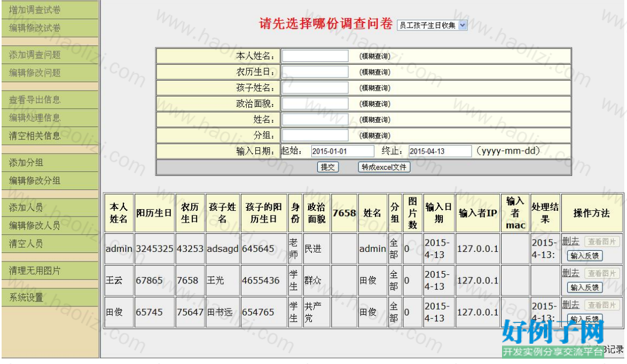Focus the 孩子姓名 search field

point(315,88)
